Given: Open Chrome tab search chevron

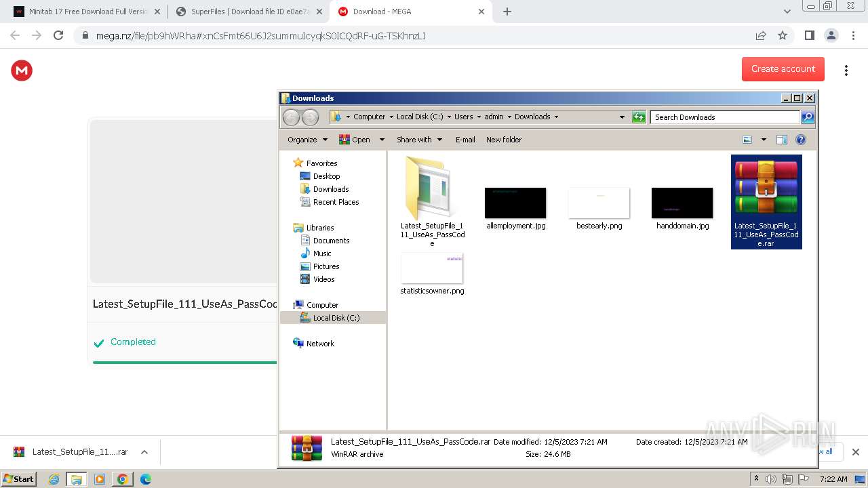Looking at the screenshot, I should point(787,12).
